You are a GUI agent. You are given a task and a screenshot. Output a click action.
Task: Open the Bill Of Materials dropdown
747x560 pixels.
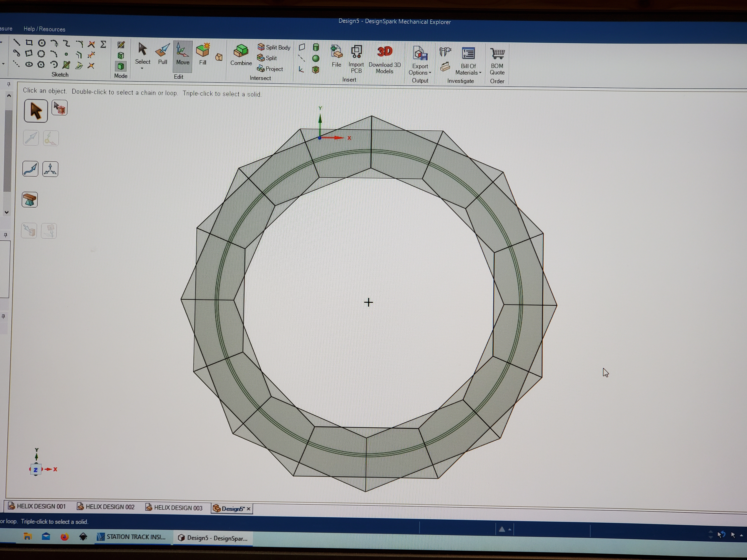pyautogui.click(x=468, y=61)
